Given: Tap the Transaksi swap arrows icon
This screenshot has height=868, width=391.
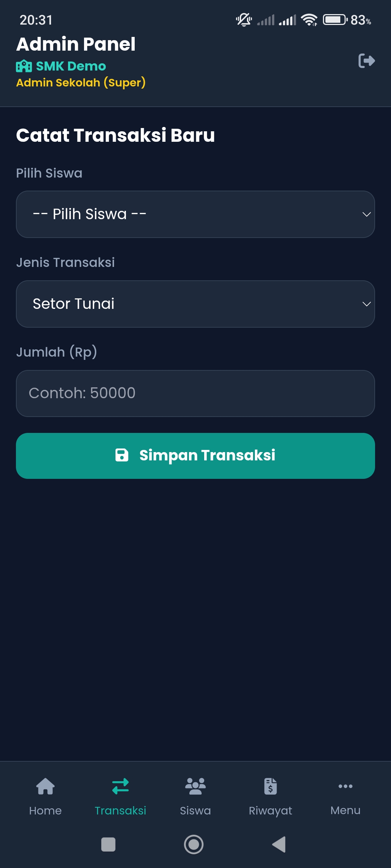Looking at the screenshot, I should [x=121, y=786].
